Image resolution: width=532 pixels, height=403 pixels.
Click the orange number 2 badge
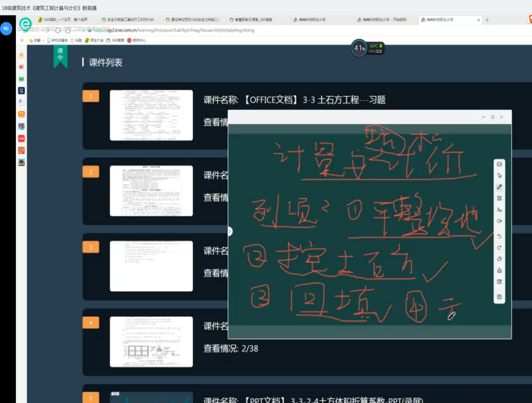pos(91,172)
